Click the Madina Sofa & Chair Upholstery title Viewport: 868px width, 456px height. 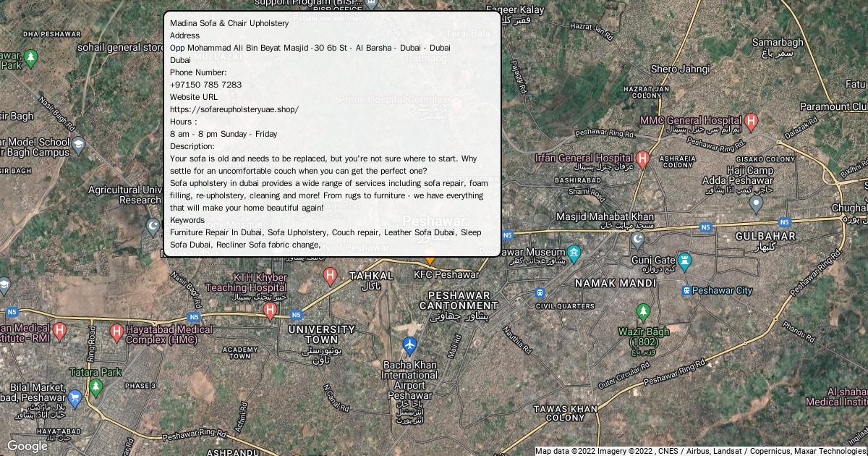[229, 23]
